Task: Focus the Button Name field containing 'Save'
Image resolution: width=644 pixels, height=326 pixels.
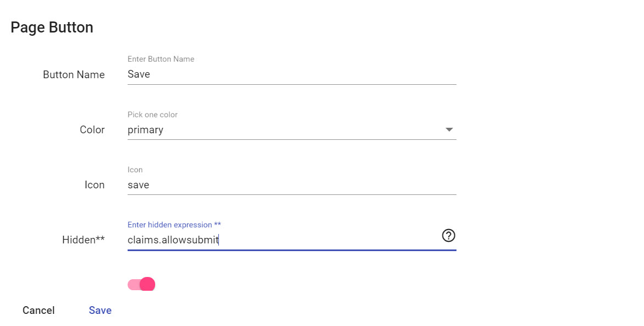Action: [x=291, y=74]
